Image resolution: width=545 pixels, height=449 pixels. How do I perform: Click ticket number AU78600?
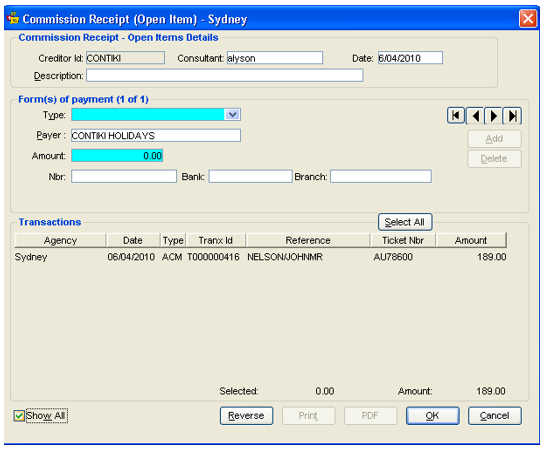point(393,257)
